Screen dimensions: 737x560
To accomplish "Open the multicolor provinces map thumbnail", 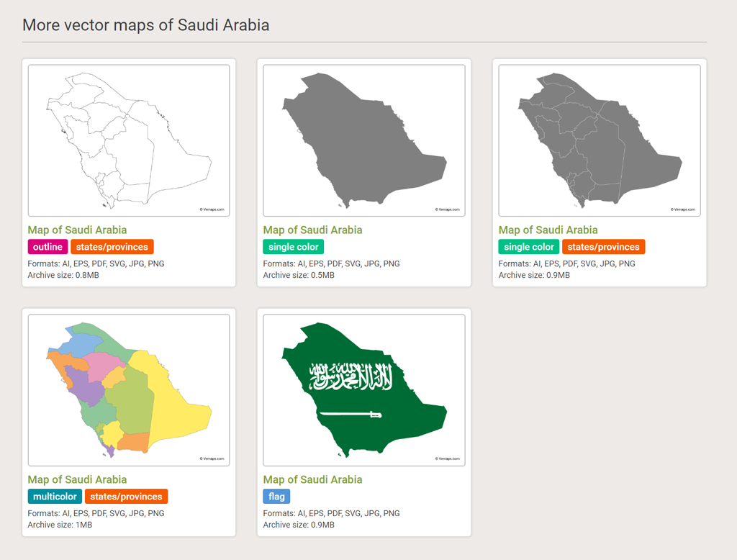I will 129,390.
